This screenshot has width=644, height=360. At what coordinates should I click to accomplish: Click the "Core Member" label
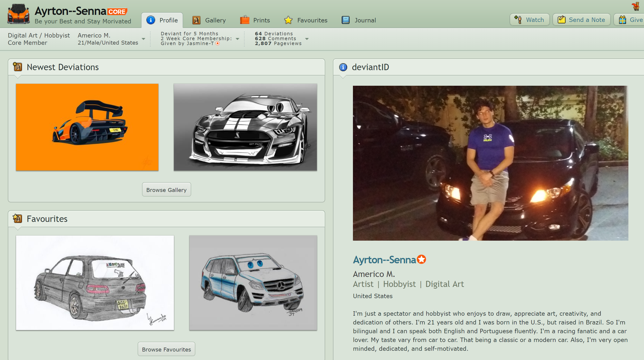(x=28, y=43)
